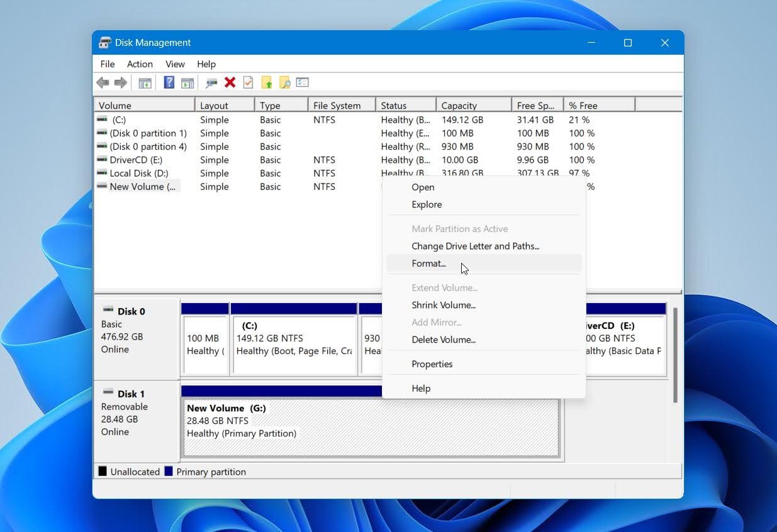Close the Disk Management window
Image resolution: width=777 pixels, height=532 pixels.
click(665, 43)
